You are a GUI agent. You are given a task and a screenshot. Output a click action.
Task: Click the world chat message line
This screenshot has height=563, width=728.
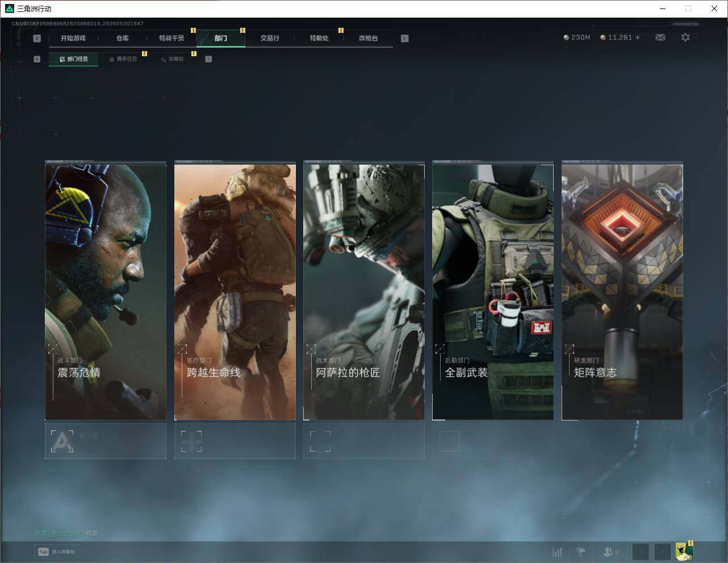[66, 534]
